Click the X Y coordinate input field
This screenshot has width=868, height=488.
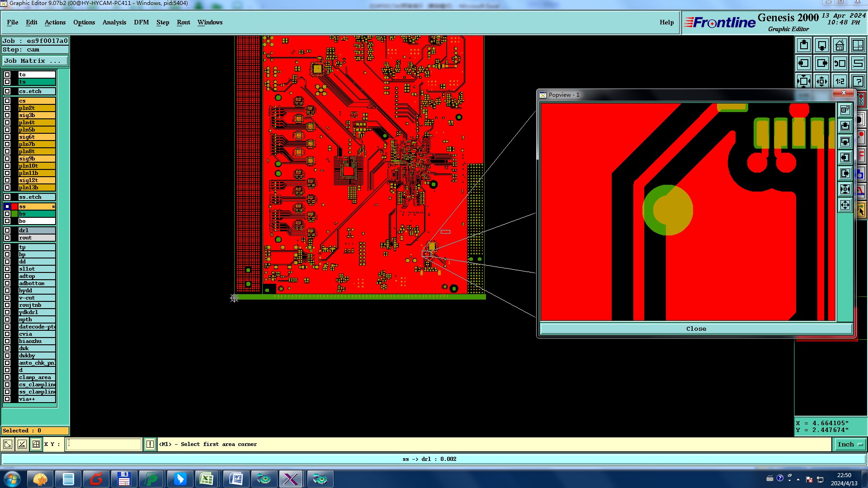(104, 444)
